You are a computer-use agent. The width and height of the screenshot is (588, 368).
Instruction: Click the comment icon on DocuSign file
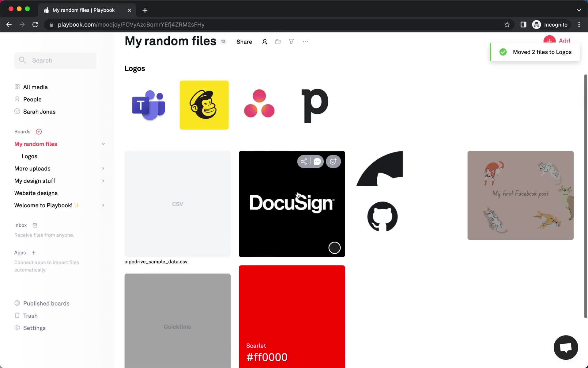pos(317,162)
